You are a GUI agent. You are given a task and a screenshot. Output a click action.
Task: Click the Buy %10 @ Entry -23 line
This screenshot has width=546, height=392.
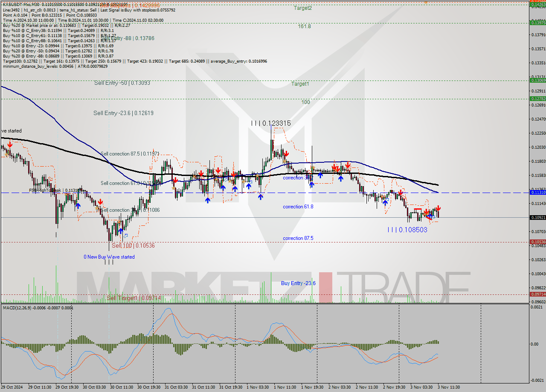[x=58, y=46]
